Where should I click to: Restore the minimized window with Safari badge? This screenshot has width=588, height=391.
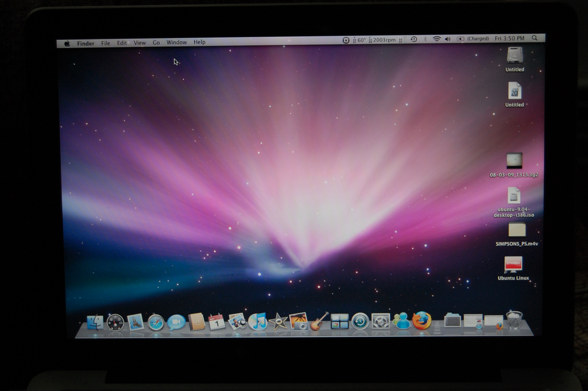pos(473,322)
